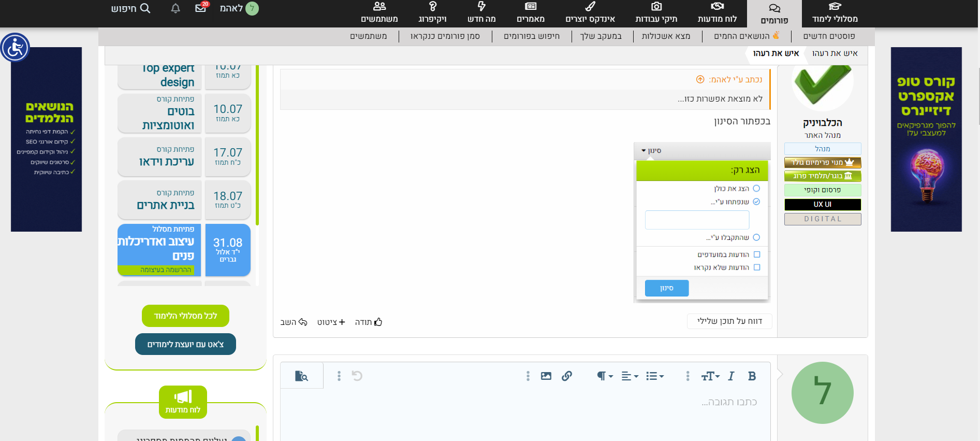This screenshot has height=441, width=980.
Task: Open the list dropdown in editor
Action: (x=655, y=376)
